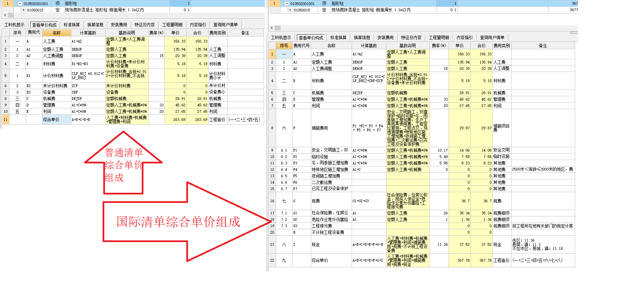Select the 已完工程及设备保护 cell in the right table
The image size is (644, 290).
point(331,189)
